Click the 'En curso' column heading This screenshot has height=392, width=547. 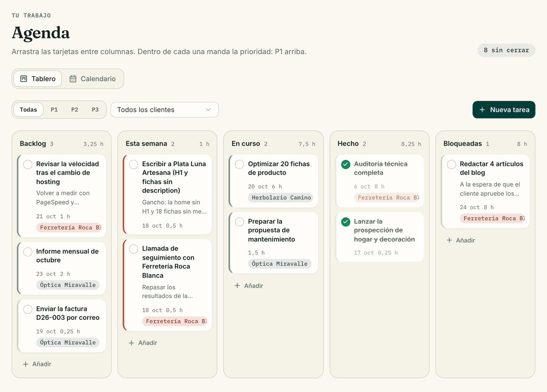(x=246, y=144)
